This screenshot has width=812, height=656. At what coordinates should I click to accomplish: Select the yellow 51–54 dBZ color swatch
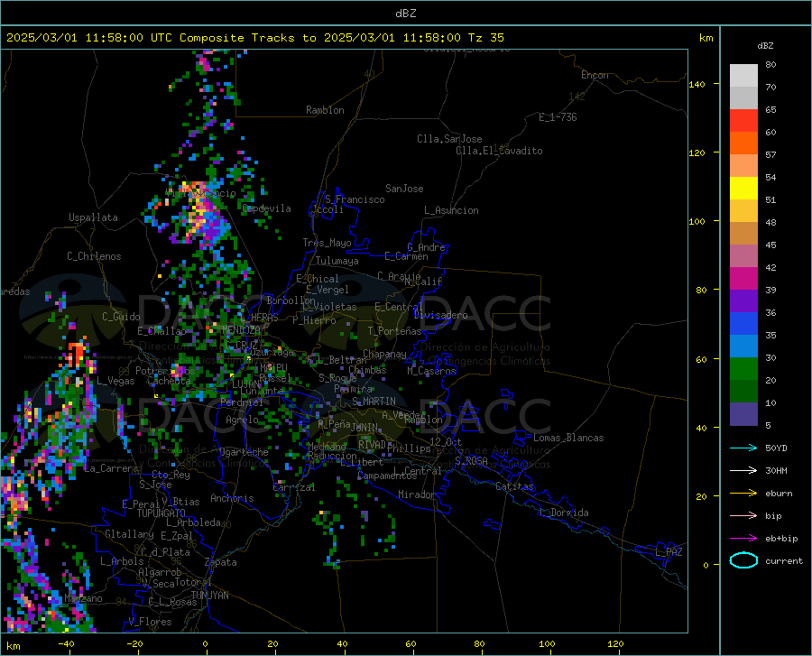(743, 189)
